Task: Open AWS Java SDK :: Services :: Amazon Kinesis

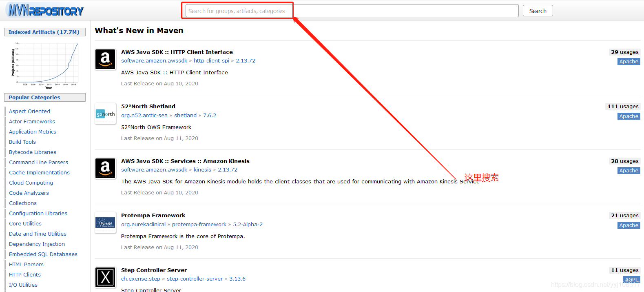Action: coord(185,161)
